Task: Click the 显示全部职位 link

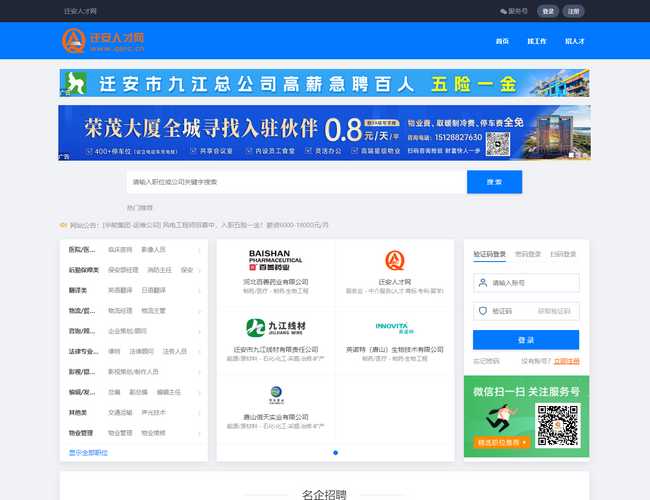Action: [88, 452]
